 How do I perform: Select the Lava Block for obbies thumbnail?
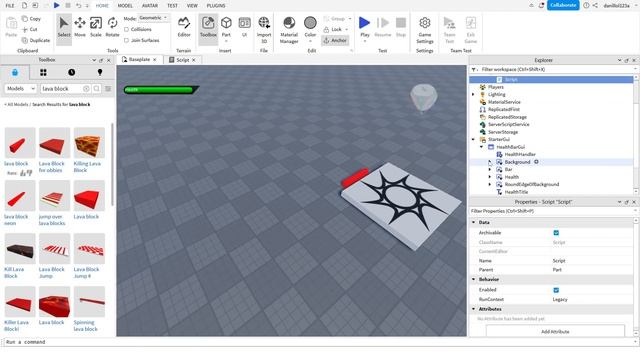pos(55,143)
